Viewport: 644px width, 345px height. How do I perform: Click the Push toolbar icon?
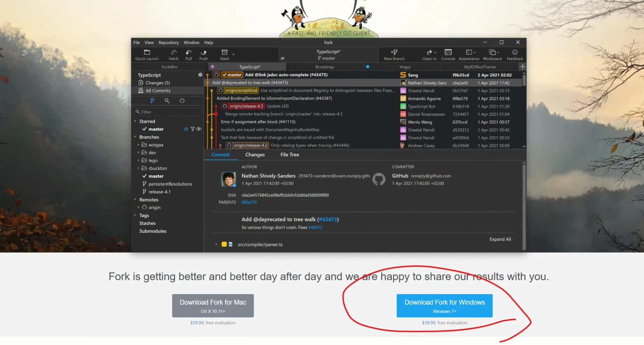click(204, 55)
